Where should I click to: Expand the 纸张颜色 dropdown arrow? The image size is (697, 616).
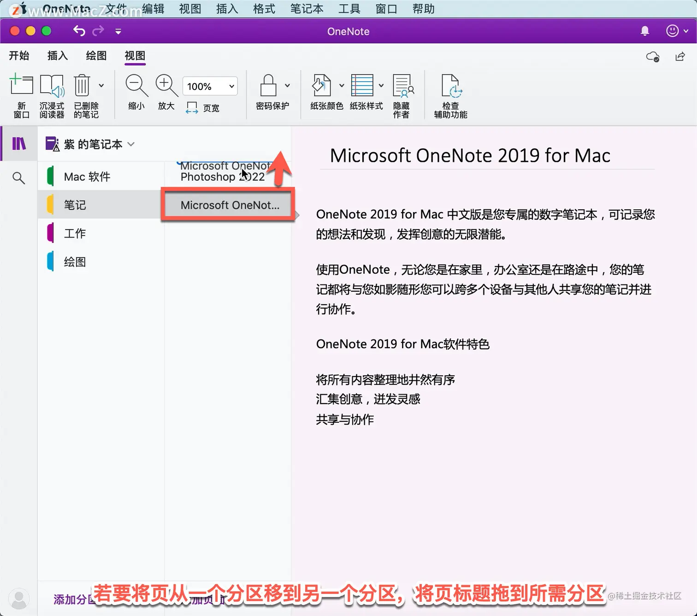point(342,85)
